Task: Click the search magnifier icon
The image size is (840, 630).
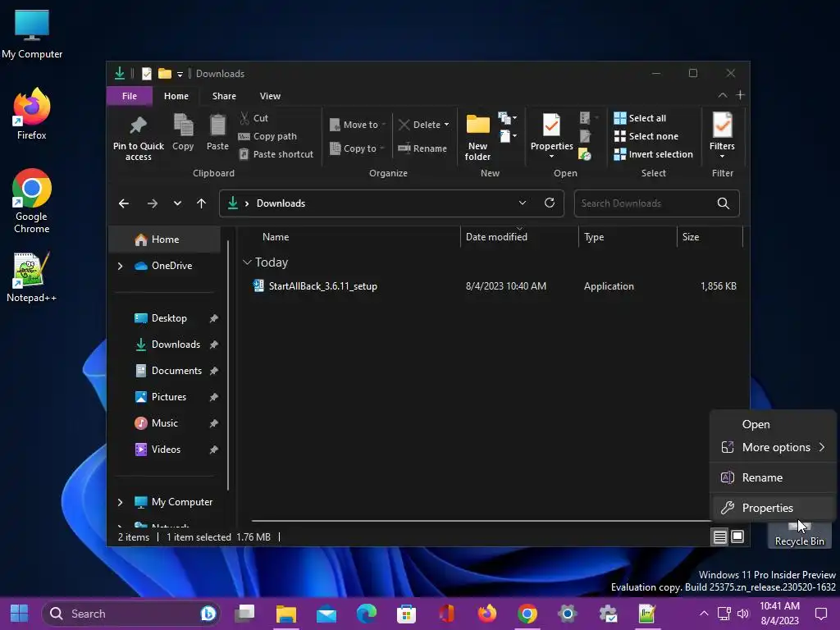Action: pos(724,203)
